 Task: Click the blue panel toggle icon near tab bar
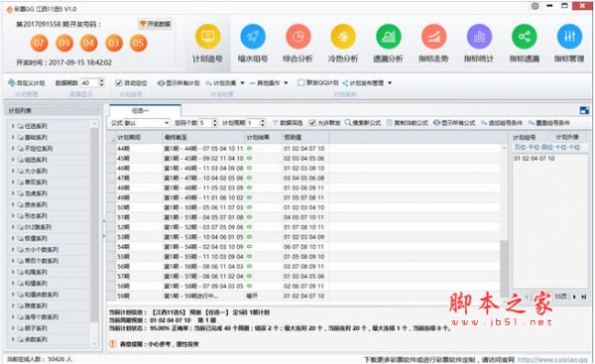coord(584,110)
